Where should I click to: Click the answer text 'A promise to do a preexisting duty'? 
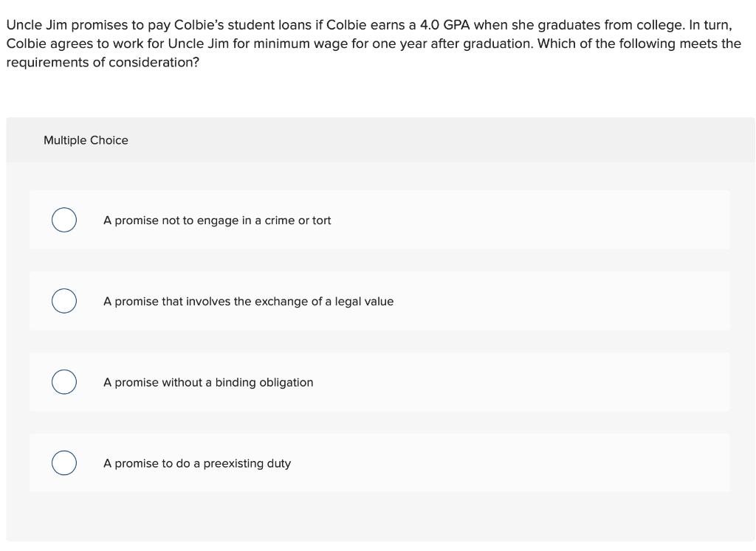pyautogui.click(x=197, y=464)
